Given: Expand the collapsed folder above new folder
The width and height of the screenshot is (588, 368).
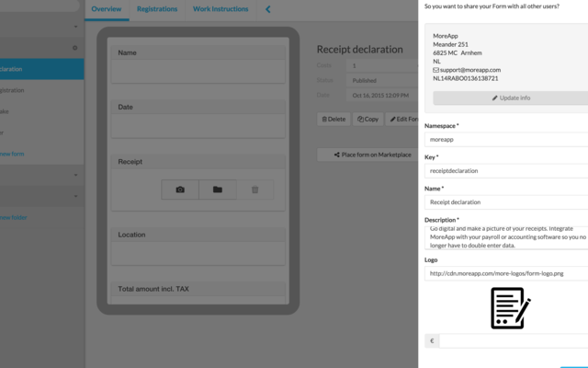Looking at the screenshot, I should [x=75, y=196].
